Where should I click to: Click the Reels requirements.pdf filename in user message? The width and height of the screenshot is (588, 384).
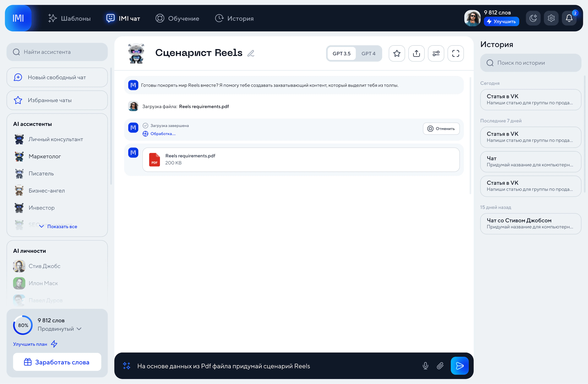click(204, 106)
